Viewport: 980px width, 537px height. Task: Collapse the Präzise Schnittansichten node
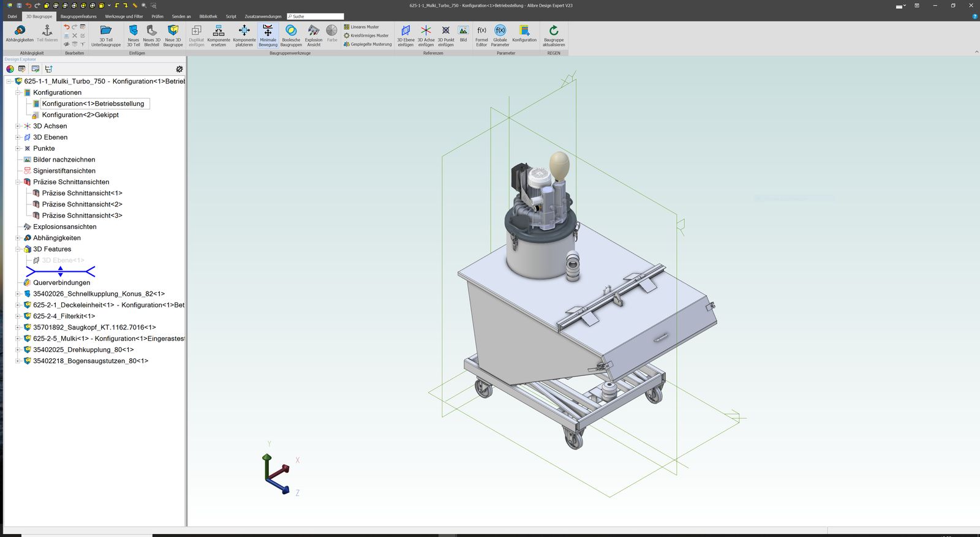[18, 182]
